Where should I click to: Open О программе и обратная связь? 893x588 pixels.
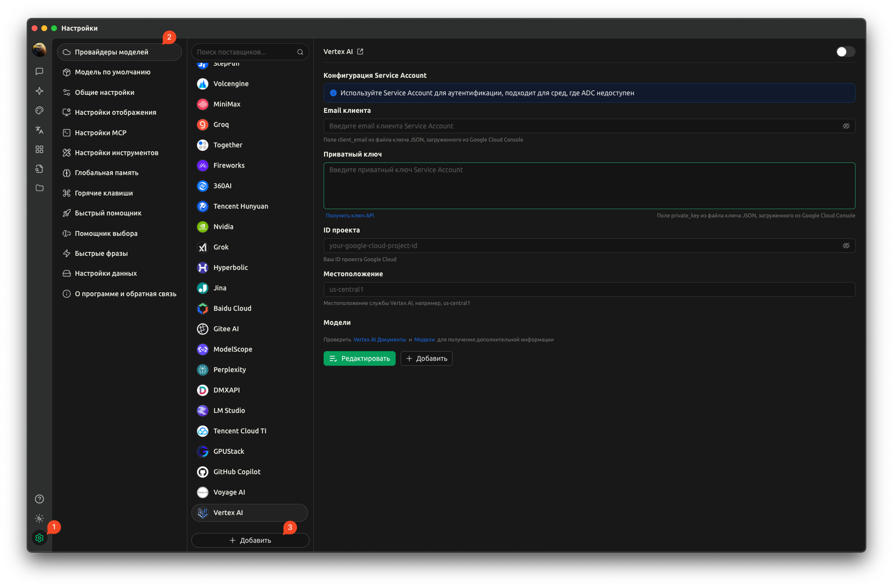tap(119, 294)
